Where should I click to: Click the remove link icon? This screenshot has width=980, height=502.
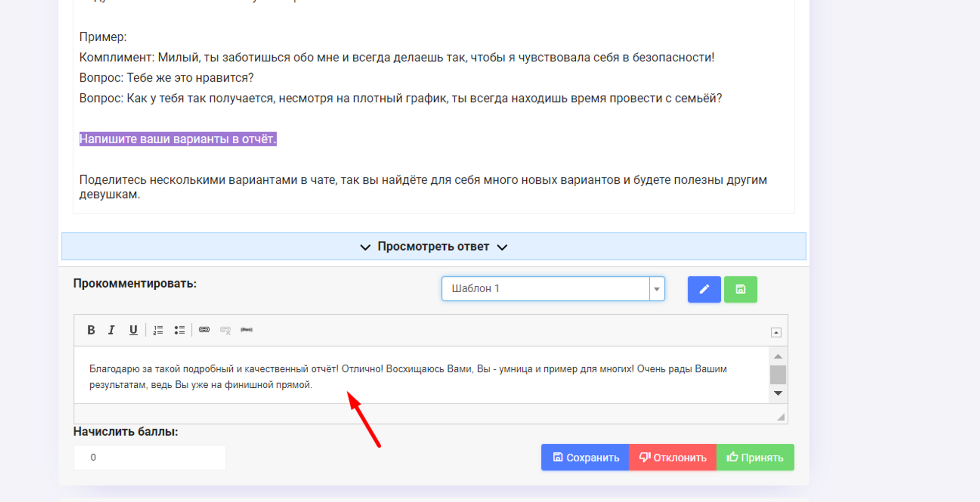[225, 330]
